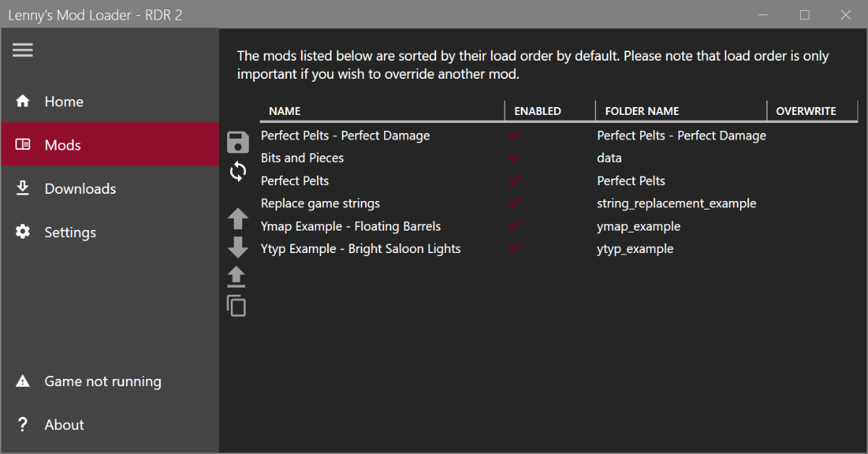The height and width of the screenshot is (454, 868).
Task: Move selected mod up
Action: [x=238, y=219]
